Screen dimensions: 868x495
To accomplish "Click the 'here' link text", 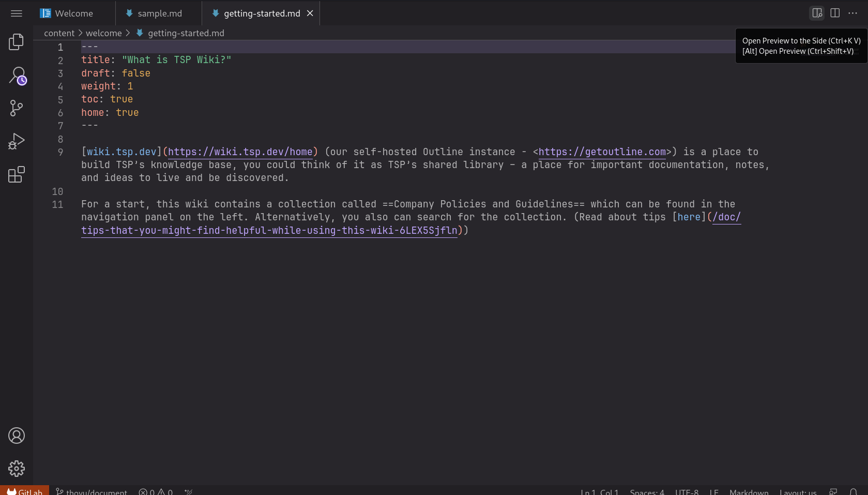I will [689, 217].
